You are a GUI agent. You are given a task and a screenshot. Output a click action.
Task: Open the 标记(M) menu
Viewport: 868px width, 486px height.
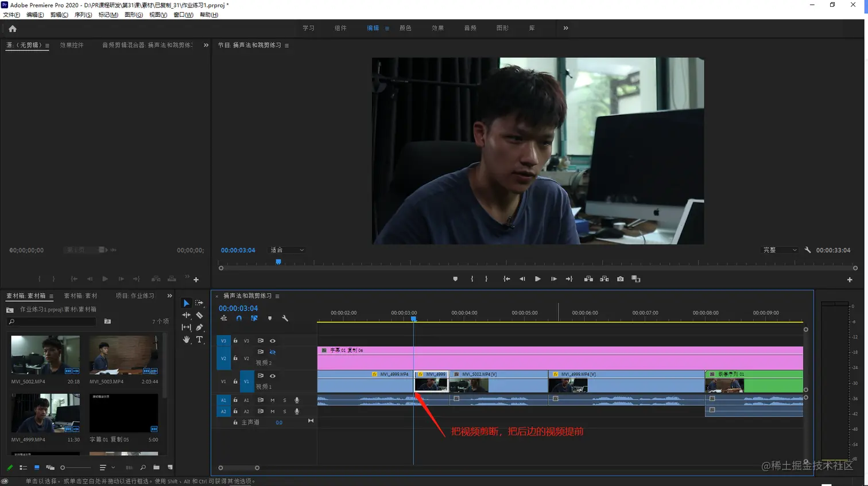click(x=108, y=15)
